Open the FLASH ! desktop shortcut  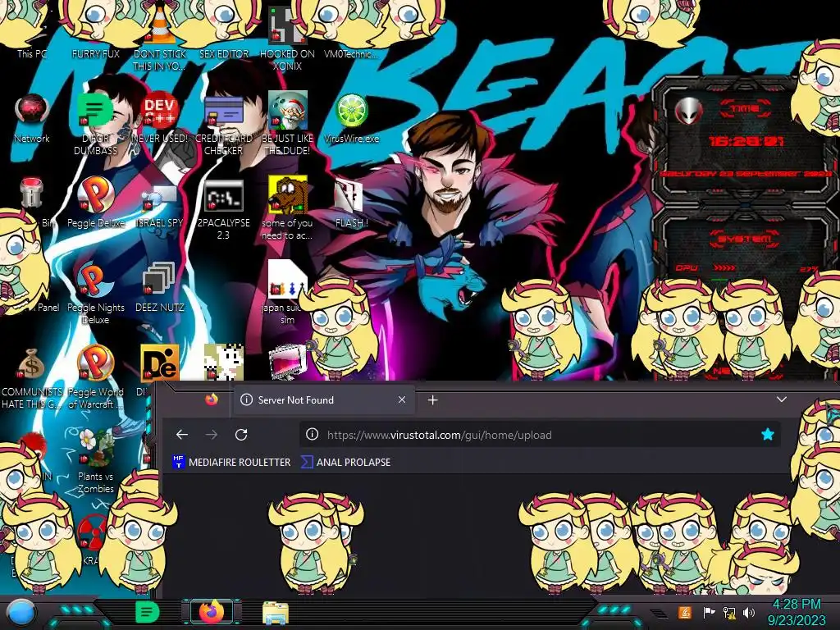(349, 196)
